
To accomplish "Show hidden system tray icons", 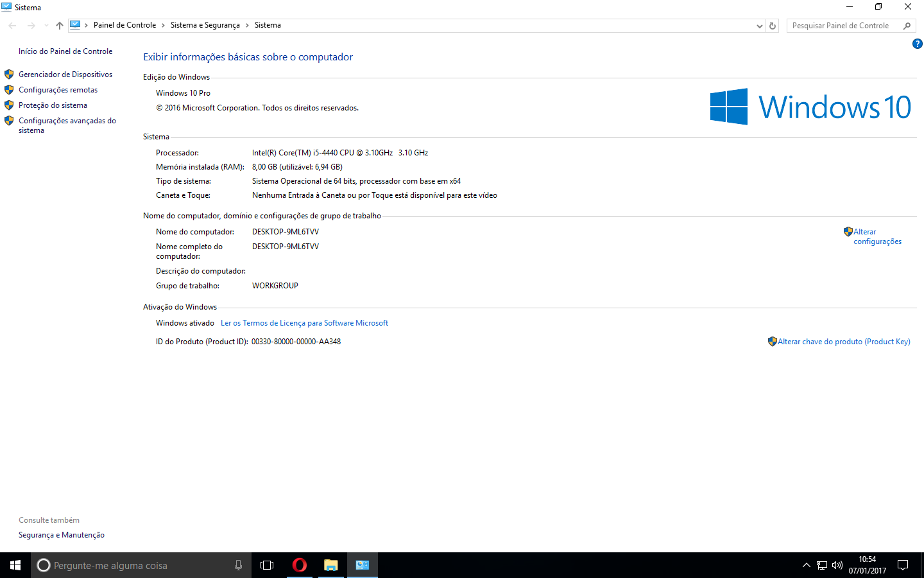I will coord(807,565).
